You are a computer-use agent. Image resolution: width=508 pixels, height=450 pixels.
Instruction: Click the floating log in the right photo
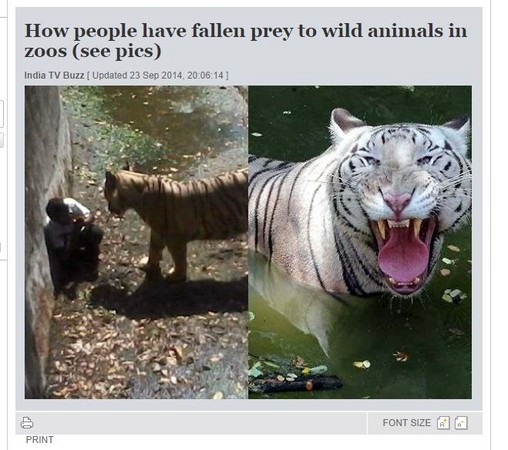[297, 383]
